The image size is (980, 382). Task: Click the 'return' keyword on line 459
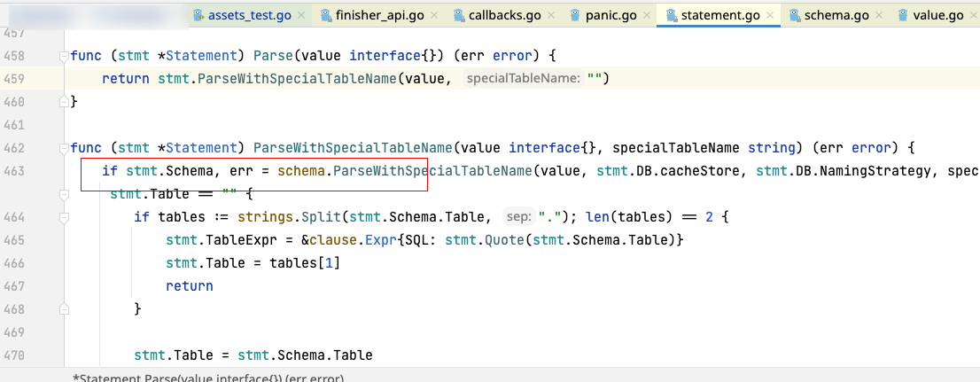point(126,79)
